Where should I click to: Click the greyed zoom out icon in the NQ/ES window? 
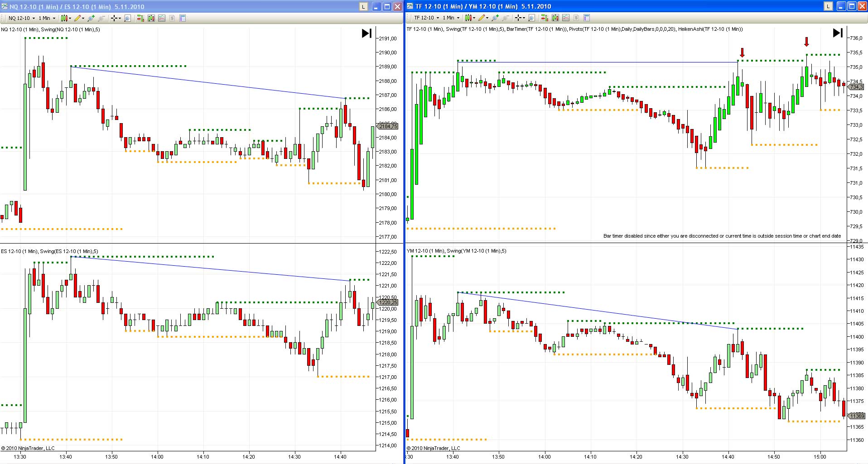(101, 18)
